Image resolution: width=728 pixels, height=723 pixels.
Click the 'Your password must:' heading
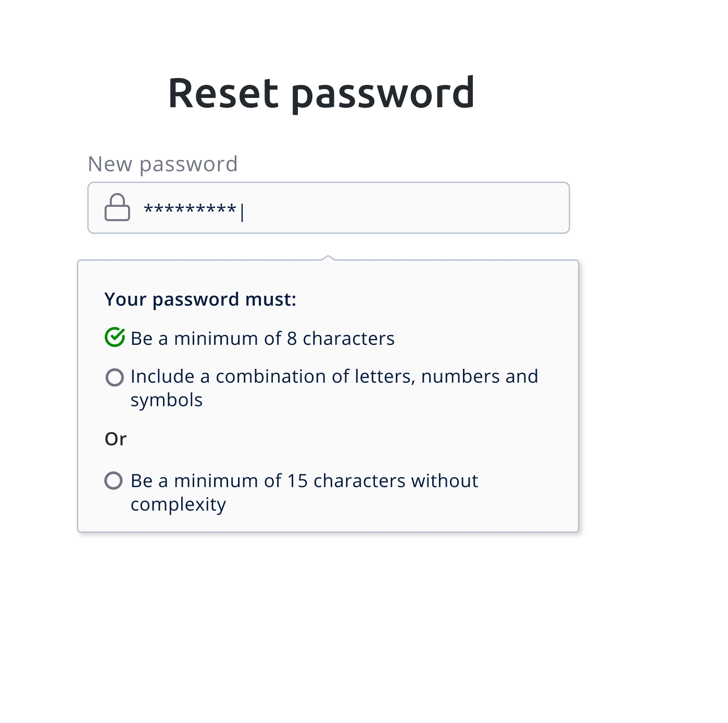[x=200, y=300]
